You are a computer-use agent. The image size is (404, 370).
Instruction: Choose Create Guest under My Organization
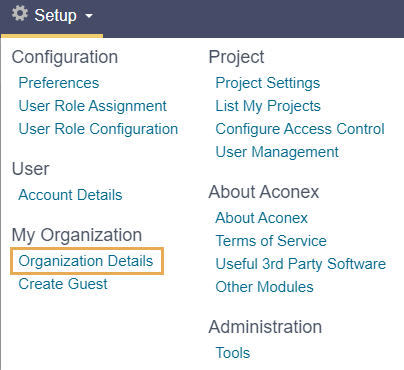[63, 284]
